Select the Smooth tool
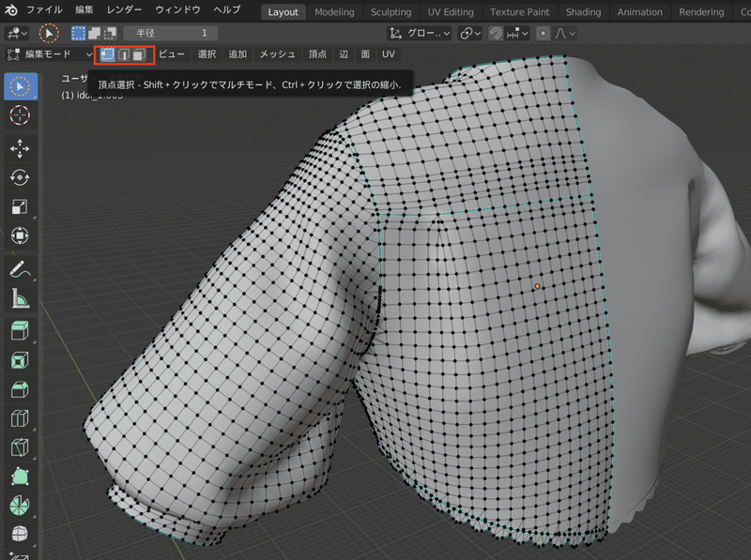The width and height of the screenshot is (751, 560). (20, 534)
